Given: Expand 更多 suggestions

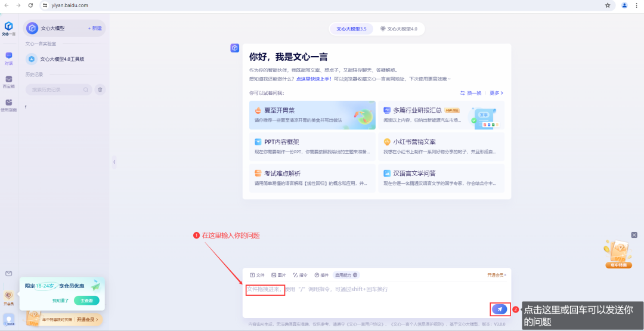Looking at the screenshot, I should coord(497,93).
